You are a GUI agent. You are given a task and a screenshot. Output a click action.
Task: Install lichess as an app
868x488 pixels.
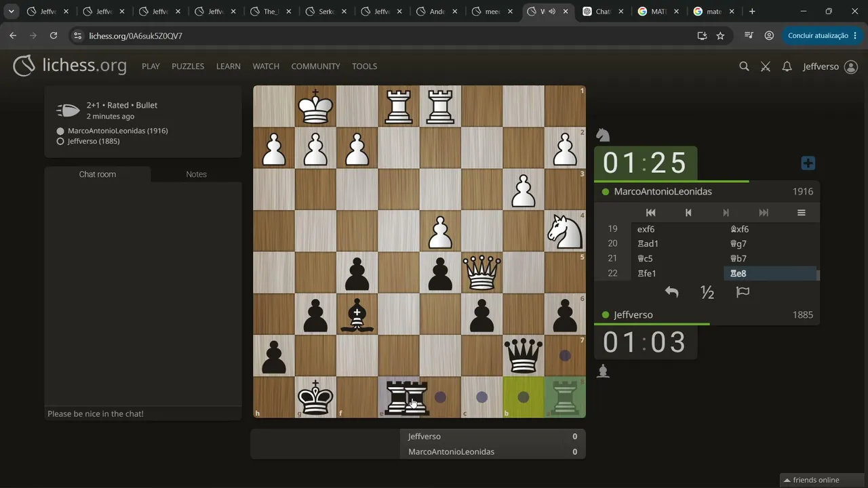coord(702,35)
